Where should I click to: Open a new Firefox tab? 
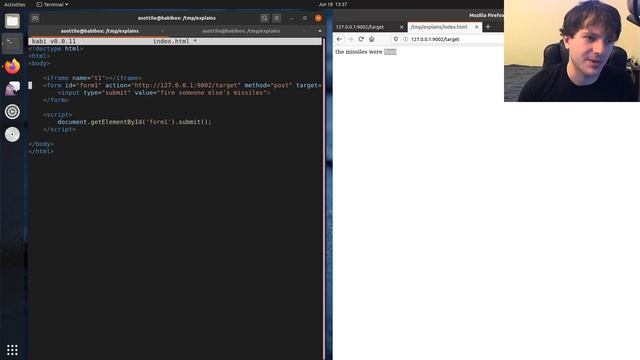(488, 27)
